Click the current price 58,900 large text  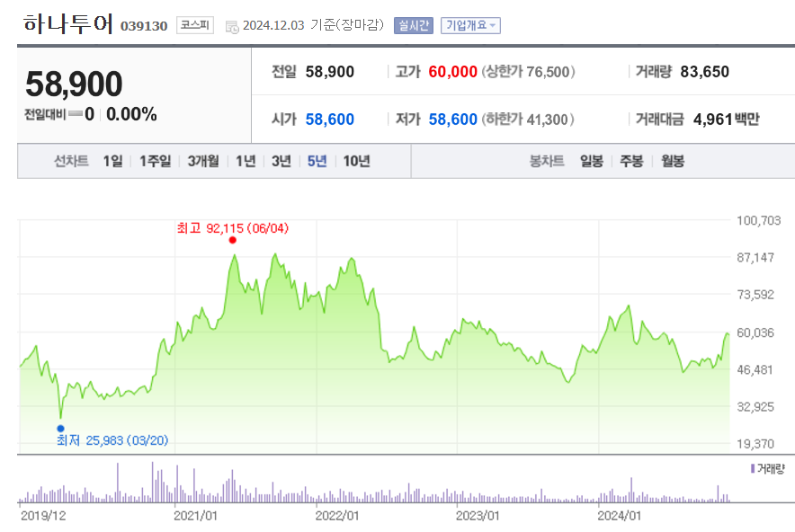coord(74,84)
